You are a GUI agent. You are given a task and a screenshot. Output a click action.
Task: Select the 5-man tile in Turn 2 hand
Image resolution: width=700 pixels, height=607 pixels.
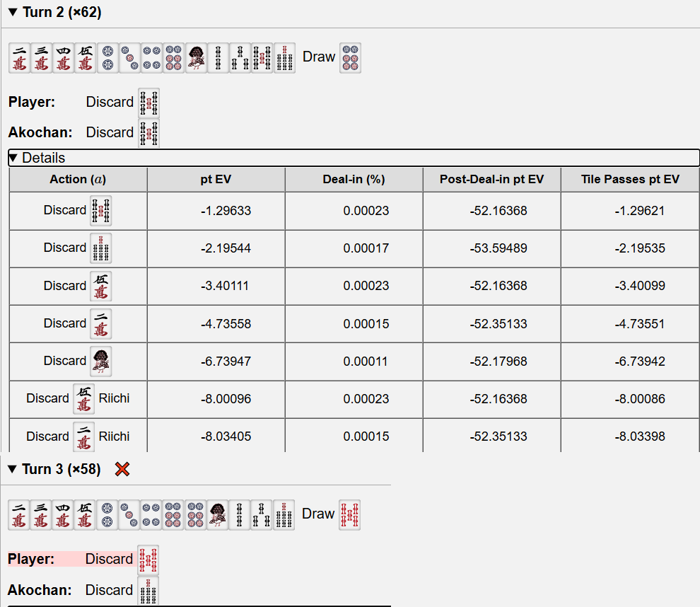pos(86,58)
